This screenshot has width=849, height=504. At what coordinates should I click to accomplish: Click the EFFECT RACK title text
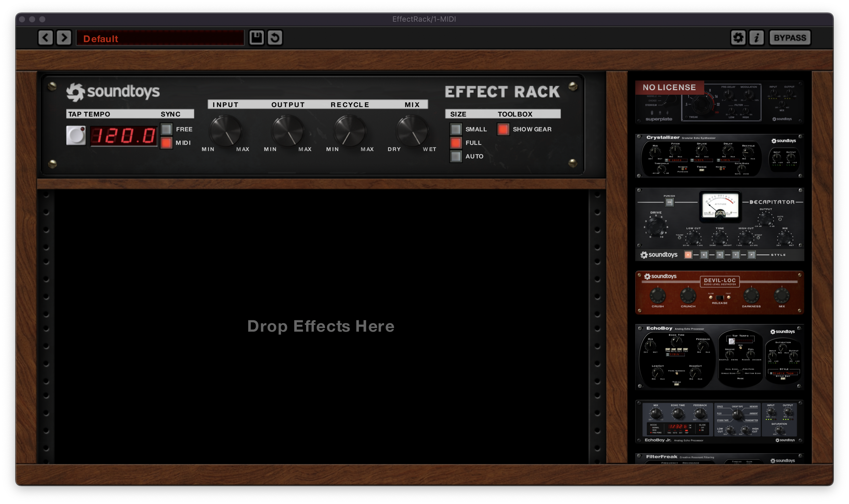pyautogui.click(x=502, y=92)
